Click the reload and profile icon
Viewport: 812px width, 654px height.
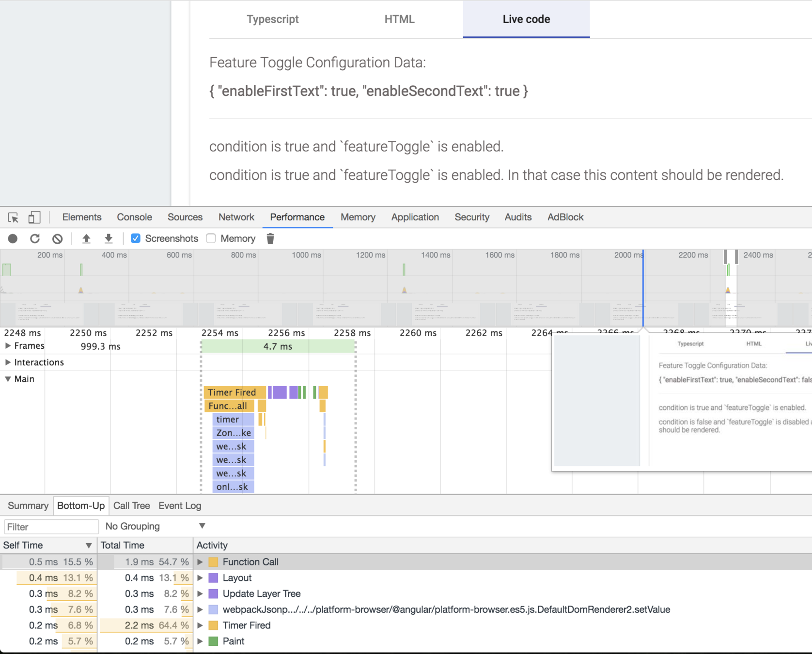tap(35, 238)
